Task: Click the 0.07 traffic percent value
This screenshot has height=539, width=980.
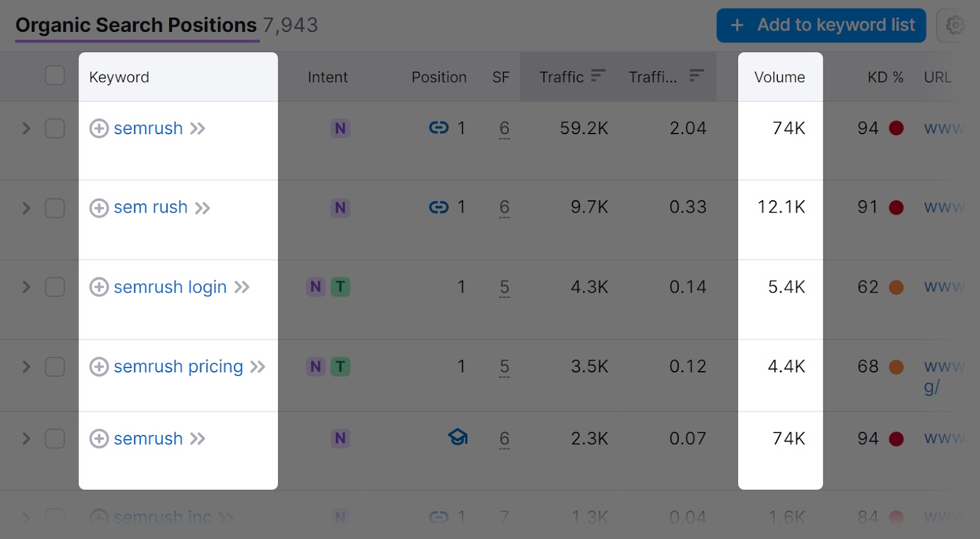Action: click(688, 439)
